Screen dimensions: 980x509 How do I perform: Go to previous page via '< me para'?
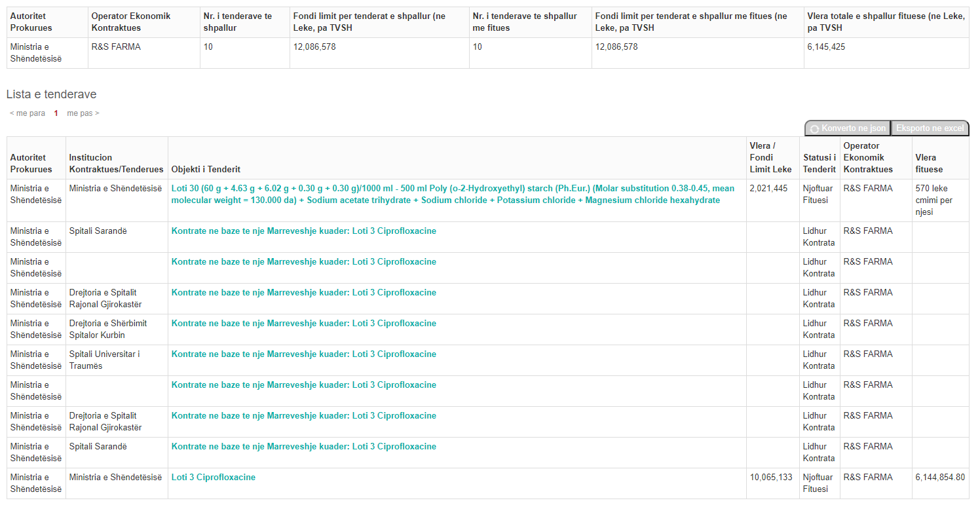[x=28, y=113]
